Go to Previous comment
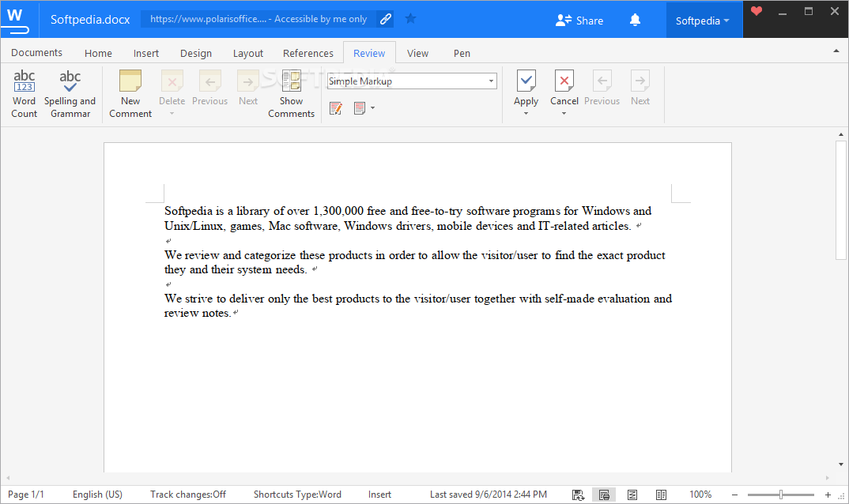Image resolution: width=849 pixels, height=504 pixels. click(x=210, y=88)
